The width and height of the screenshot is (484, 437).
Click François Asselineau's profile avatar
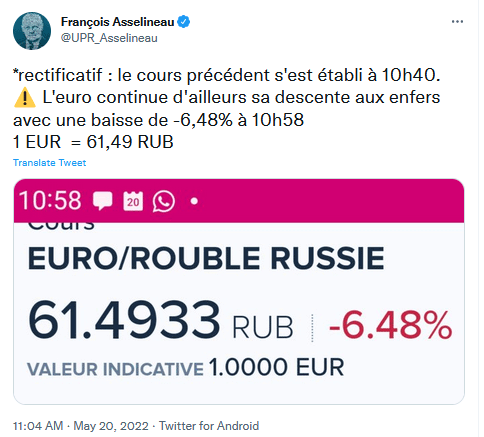(32, 31)
